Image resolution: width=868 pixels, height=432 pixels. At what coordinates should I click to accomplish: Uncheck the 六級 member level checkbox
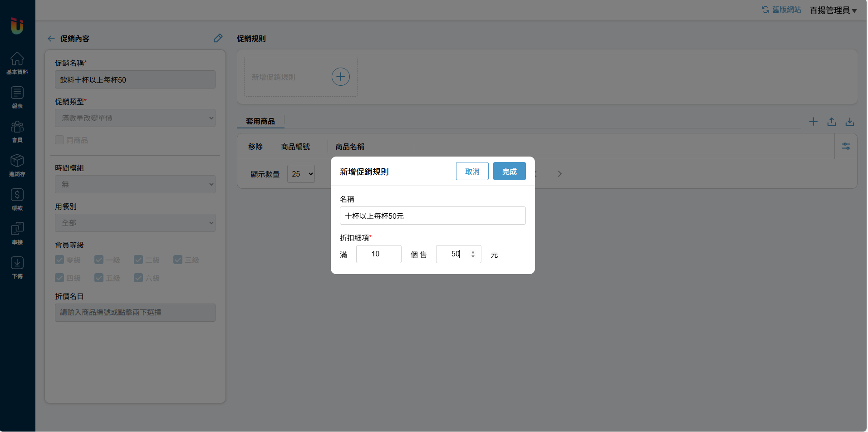click(138, 278)
